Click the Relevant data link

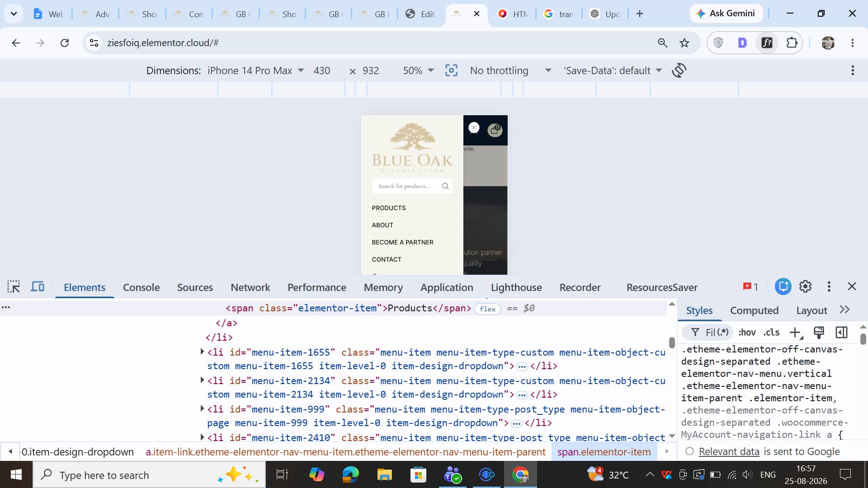tap(729, 451)
